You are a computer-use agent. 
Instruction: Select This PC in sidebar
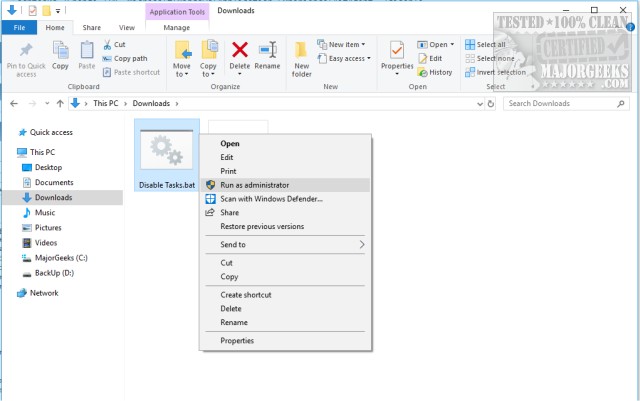pos(36,152)
